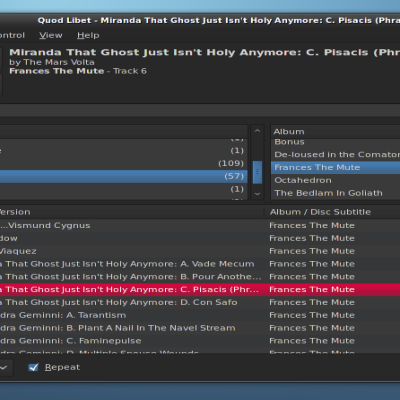Select the De-loused in the Comatorium album

[x=335, y=155]
